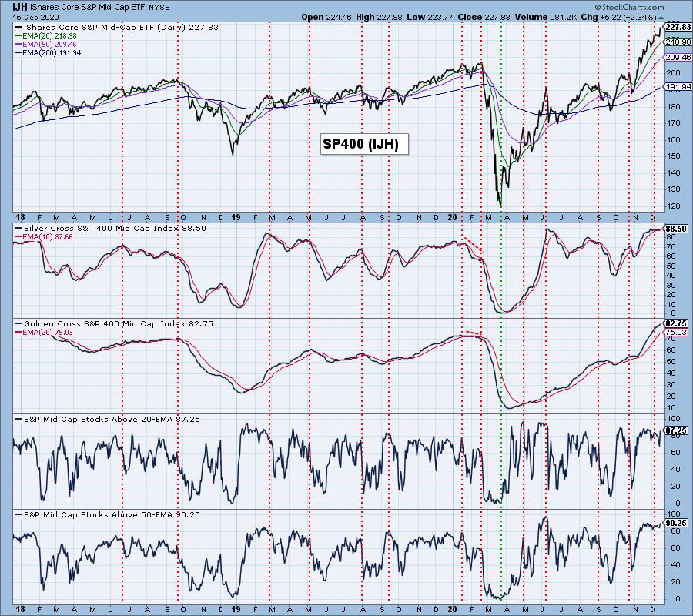693x616 pixels.
Task: Click the '20' year label on bottom axis
Action: [453, 609]
